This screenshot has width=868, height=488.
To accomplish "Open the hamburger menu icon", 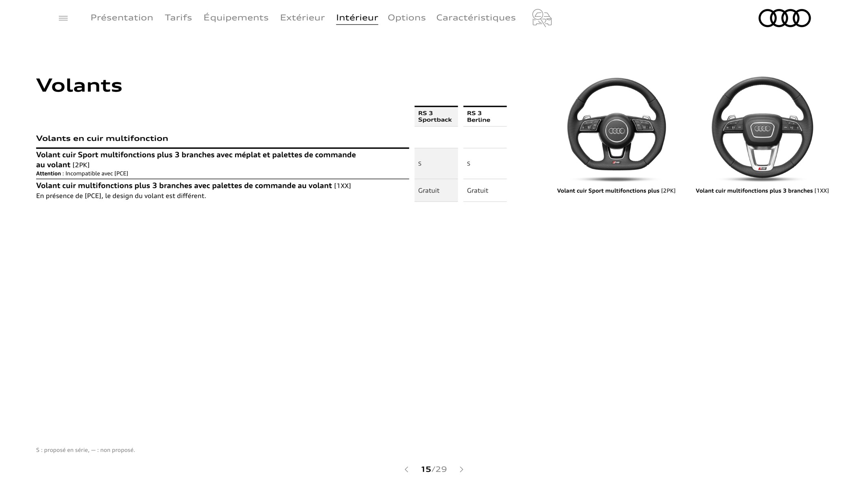I will click(x=63, y=18).
